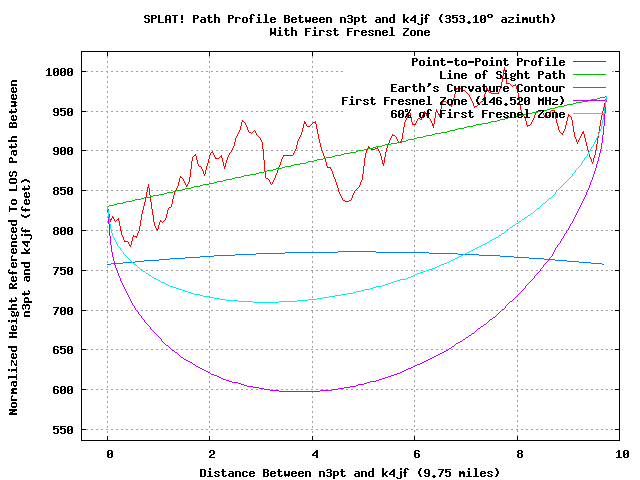Click the "Earth's Curvature Contour" legend label

tap(478, 88)
